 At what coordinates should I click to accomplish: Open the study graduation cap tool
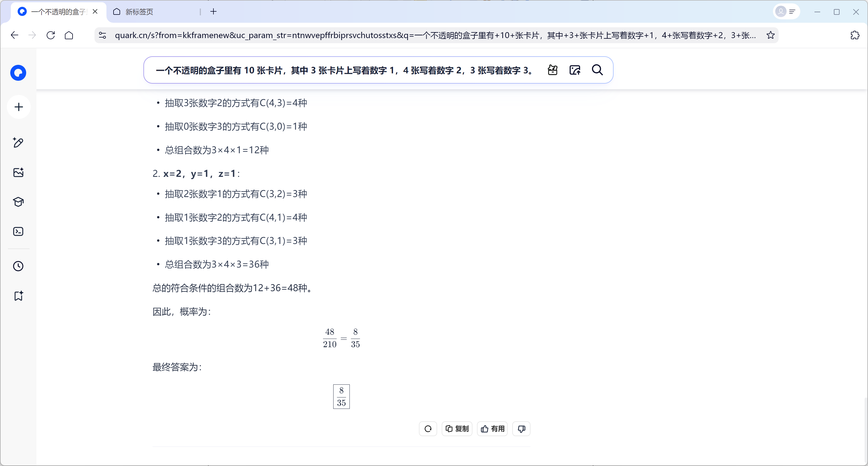point(18,202)
